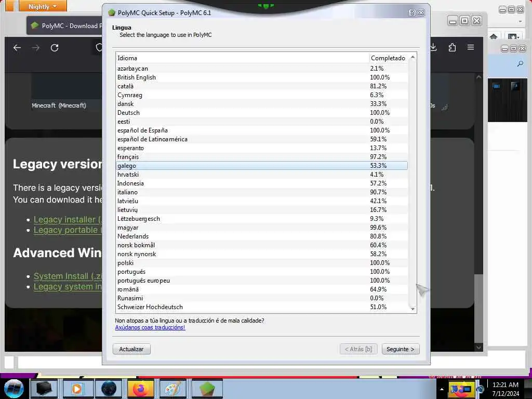Image resolution: width=532 pixels, height=399 pixels.
Task: Select the lietuvių language row
Action: coord(262,210)
